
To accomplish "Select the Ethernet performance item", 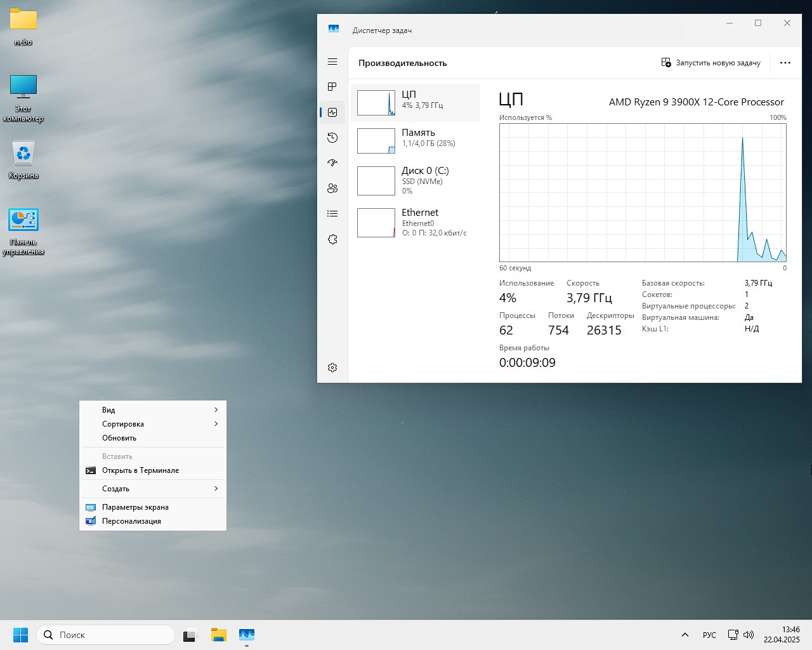I will [416, 222].
